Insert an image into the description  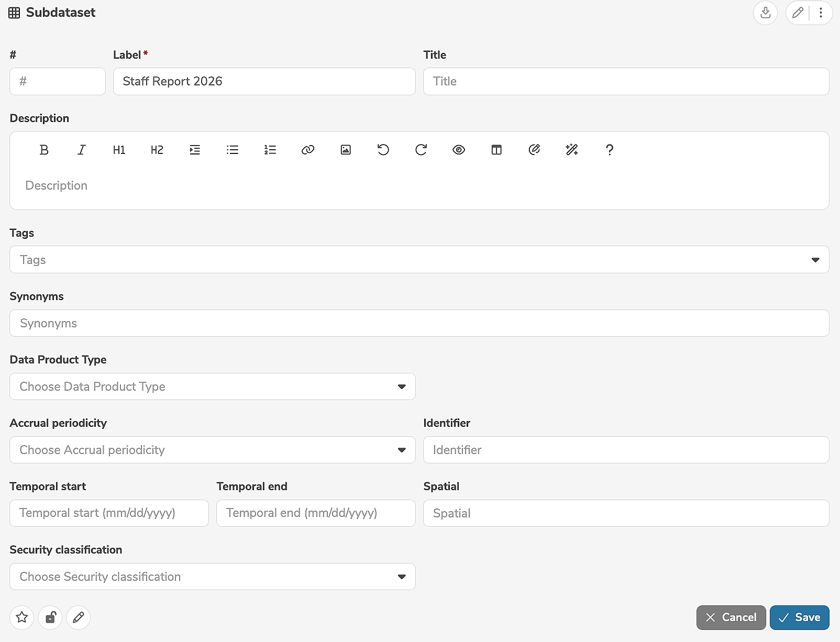click(x=346, y=150)
